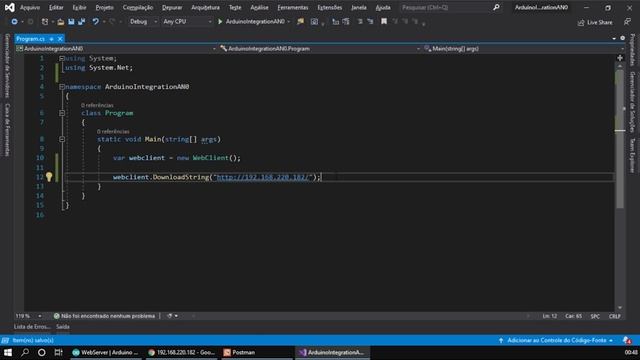
Task: Click the editor vertical scrollbar thumb
Action: (x=620, y=139)
